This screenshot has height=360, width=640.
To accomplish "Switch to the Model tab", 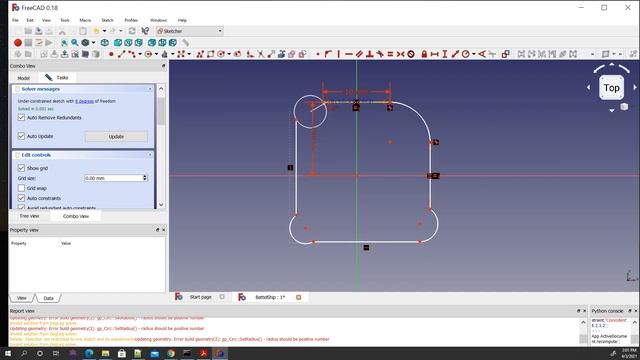I will 24,78.
